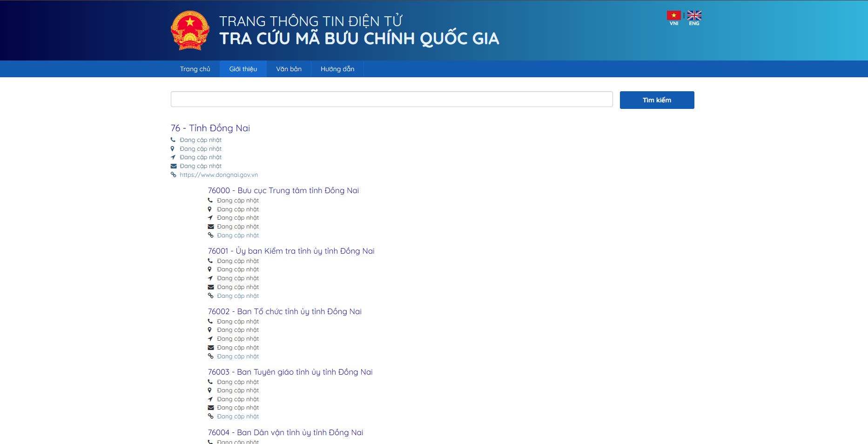Click the Vietnamese flag VNI icon
Image resolution: width=868 pixels, height=444 pixels.
tap(673, 14)
